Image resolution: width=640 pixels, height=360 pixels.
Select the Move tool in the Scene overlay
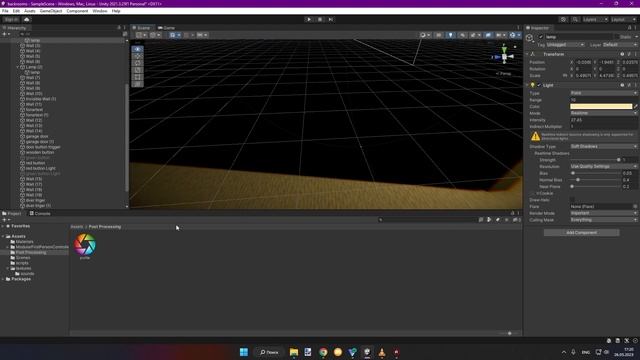[x=138, y=56]
